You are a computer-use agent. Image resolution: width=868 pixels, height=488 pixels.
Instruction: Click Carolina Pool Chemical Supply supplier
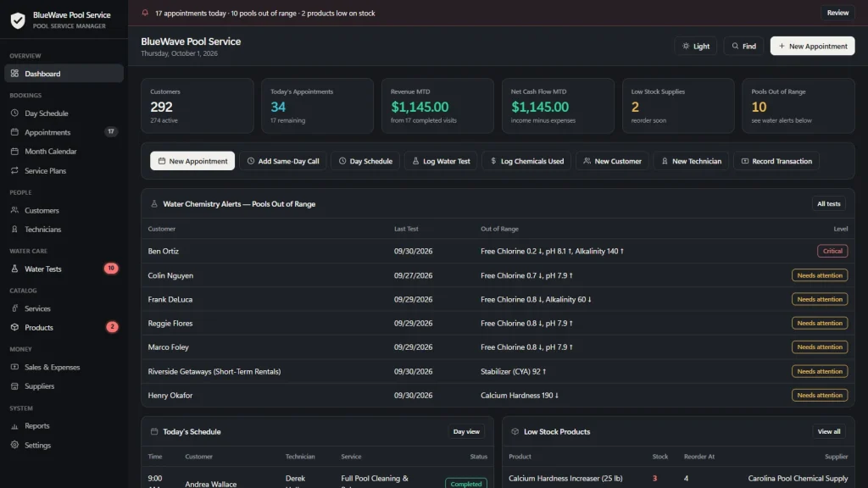pyautogui.click(x=798, y=478)
